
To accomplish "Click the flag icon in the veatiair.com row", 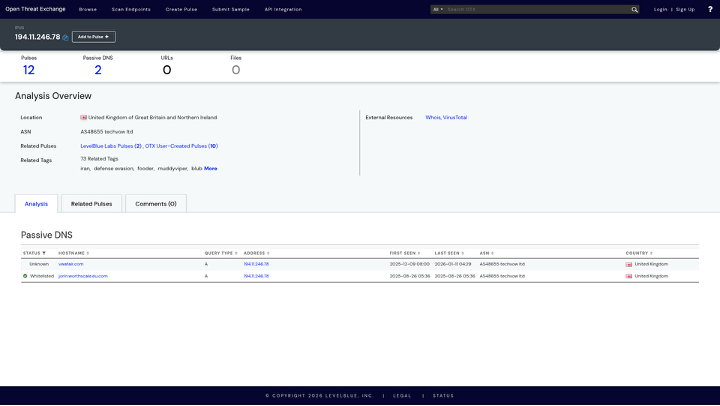I will tap(629, 264).
